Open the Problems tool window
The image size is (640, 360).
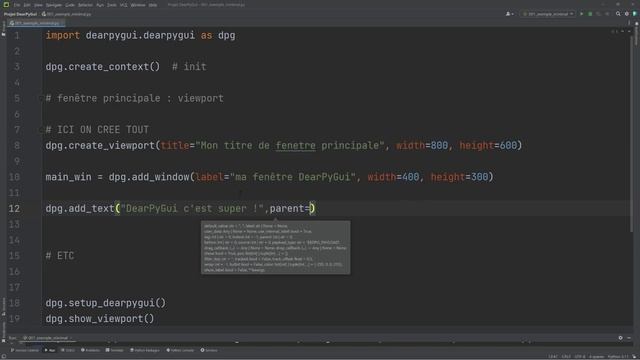point(91,350)
